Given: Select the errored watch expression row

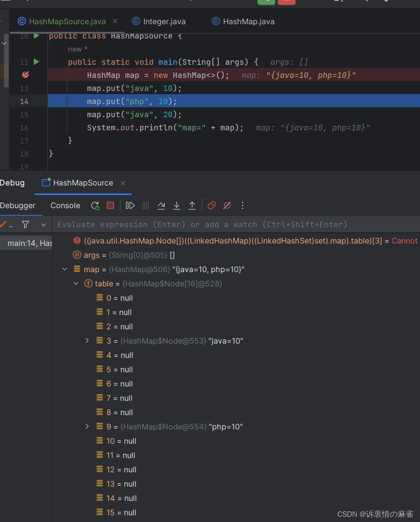Looking at the screenshot, I should [236, 241].
